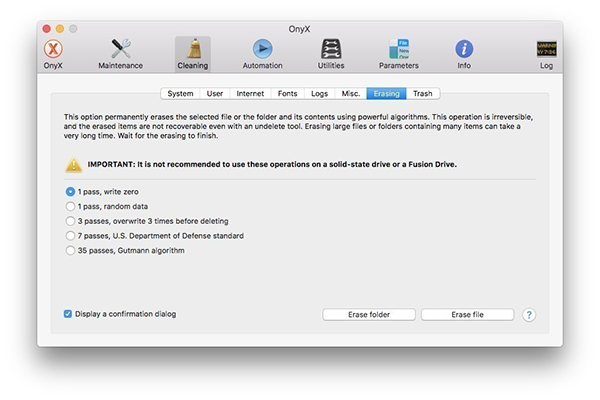The height and width of the screenshot is (400, 600).
Task: Switch to the Misc. tab
Action: [351, 94]
